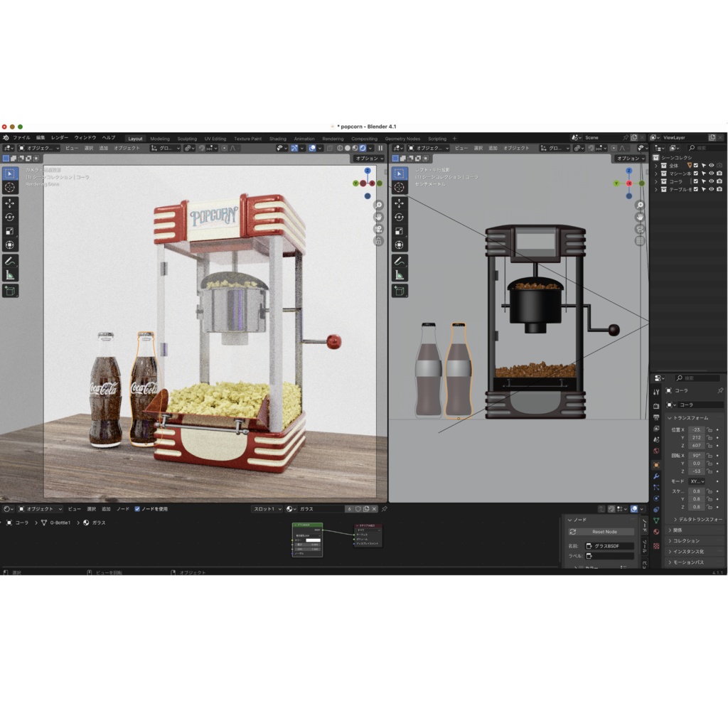This screenshot has height=728, width=728.
Task: Toggle the ノードを使用 checkbox
Action: pyautogui.click(x=137, y=509)
